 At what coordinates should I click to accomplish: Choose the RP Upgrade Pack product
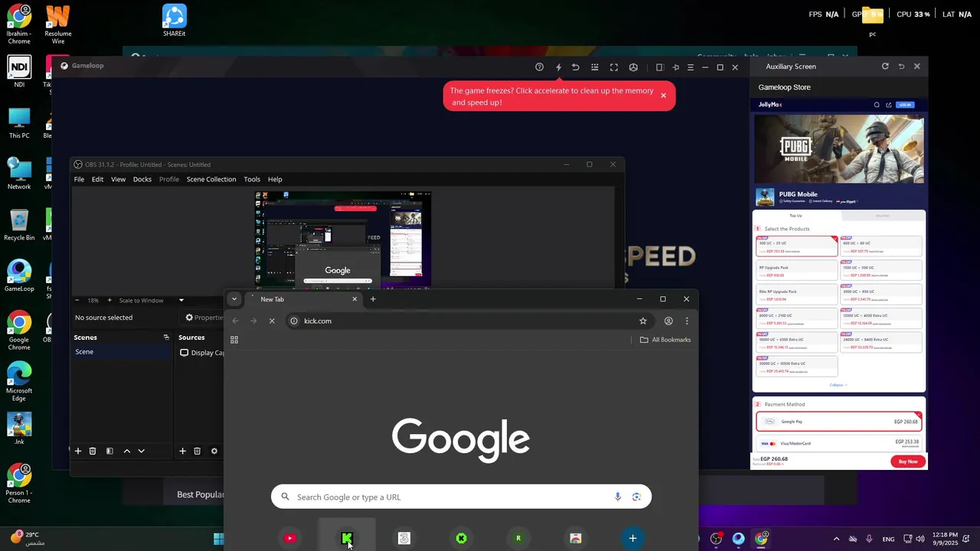point(796,271)
